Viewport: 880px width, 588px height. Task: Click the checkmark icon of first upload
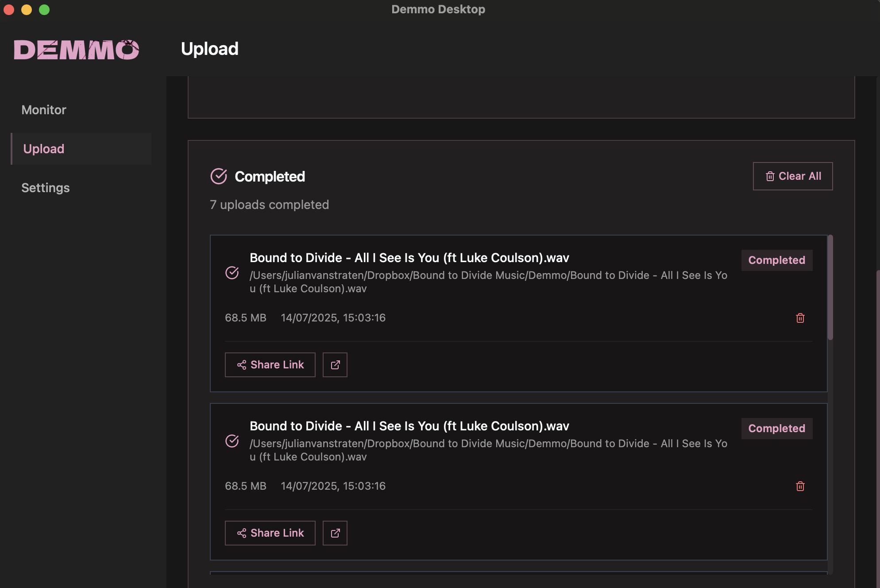232,273
